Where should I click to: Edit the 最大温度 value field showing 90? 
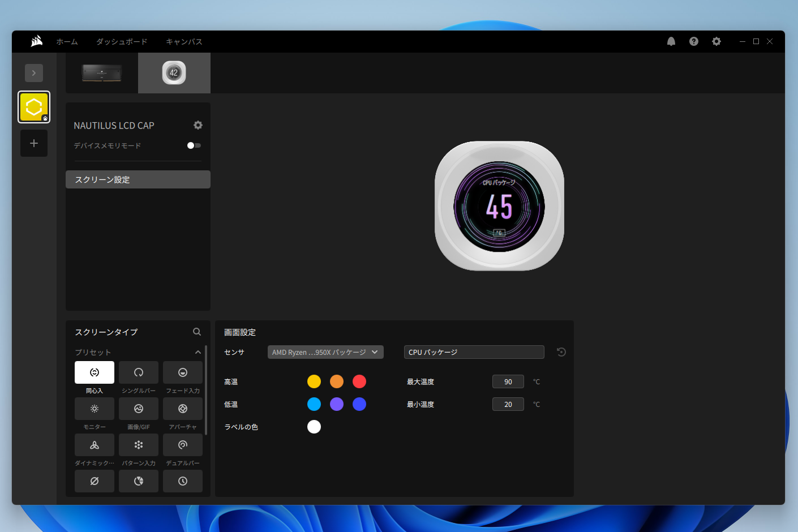(508, 381)
